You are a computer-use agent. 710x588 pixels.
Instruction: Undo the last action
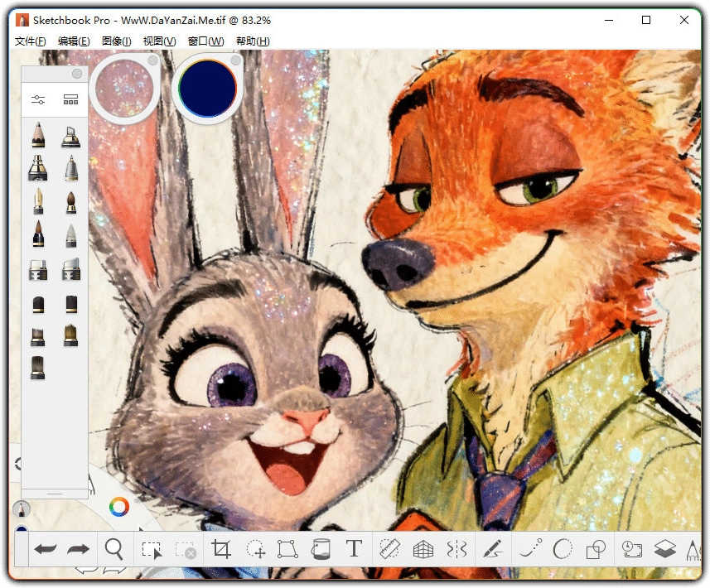tap(46, 548)
